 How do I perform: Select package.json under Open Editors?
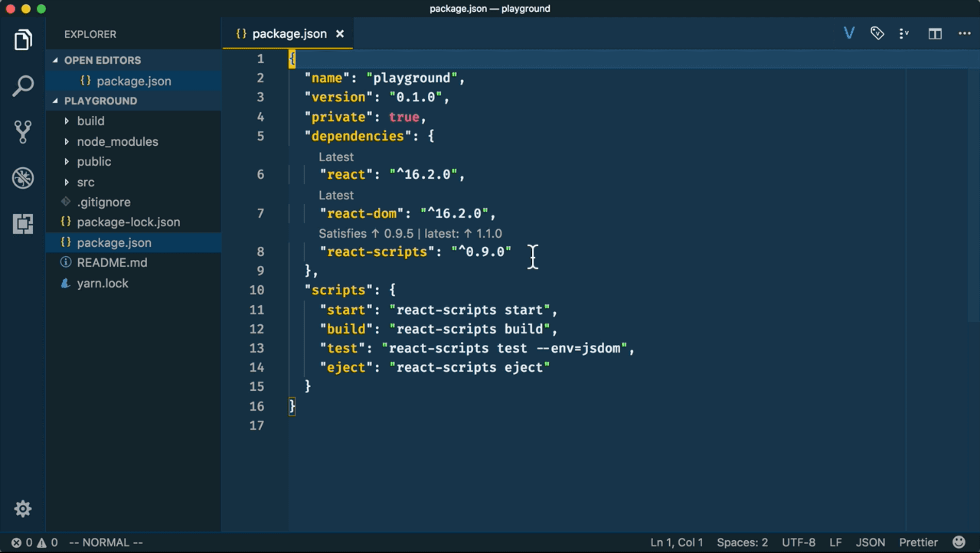coord(133,81)
